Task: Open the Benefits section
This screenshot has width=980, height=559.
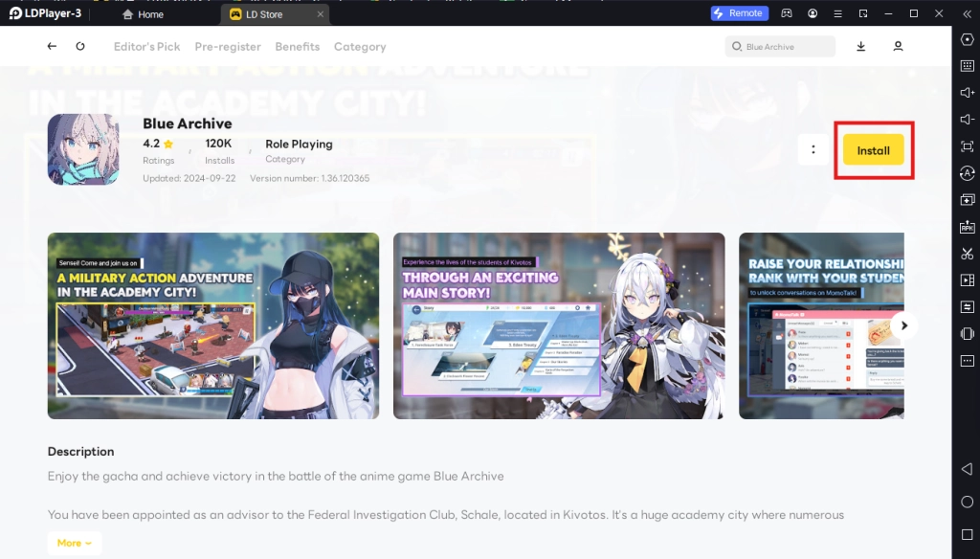Action: pos(297,47)
